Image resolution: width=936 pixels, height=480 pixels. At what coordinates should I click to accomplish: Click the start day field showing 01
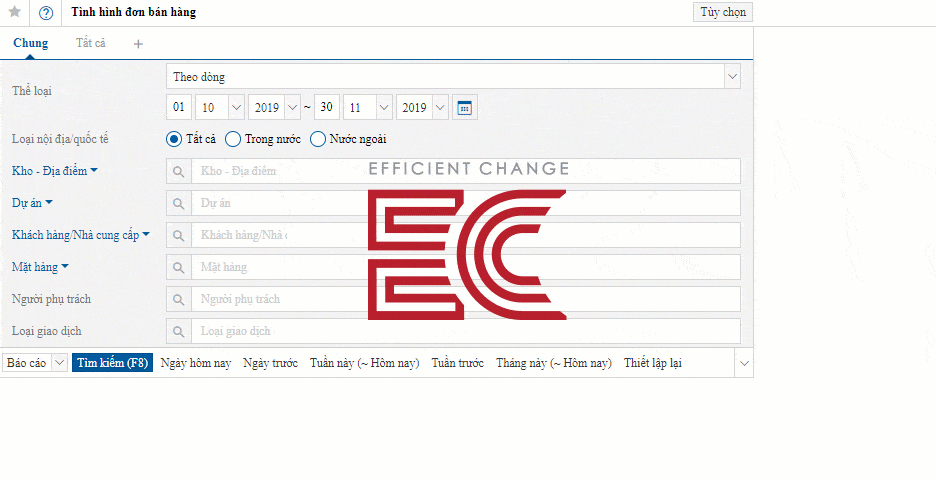(x=179, y=107)
